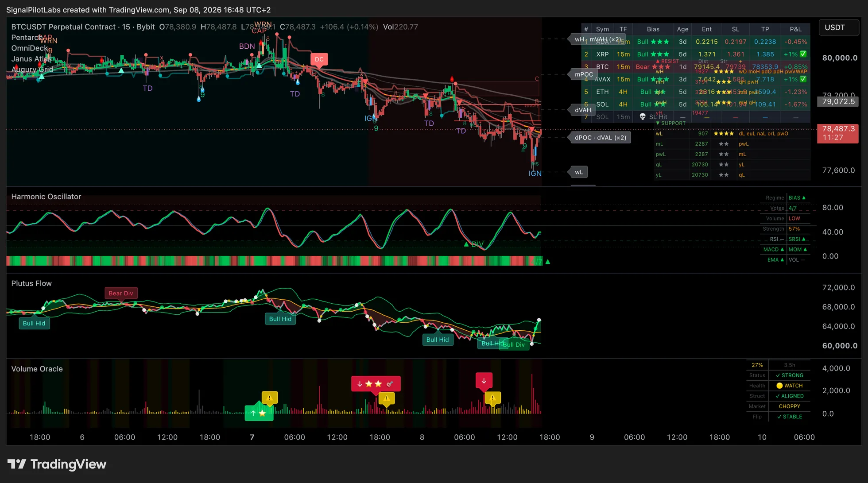Click the STABLE flip value

pyautogui.click(x=790, y=417)
